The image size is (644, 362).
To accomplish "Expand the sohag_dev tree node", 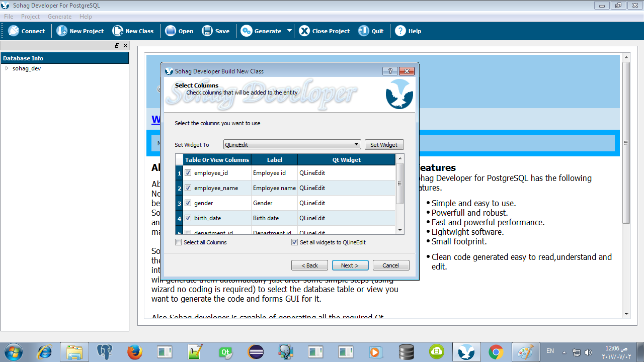I will coord(7,68).
